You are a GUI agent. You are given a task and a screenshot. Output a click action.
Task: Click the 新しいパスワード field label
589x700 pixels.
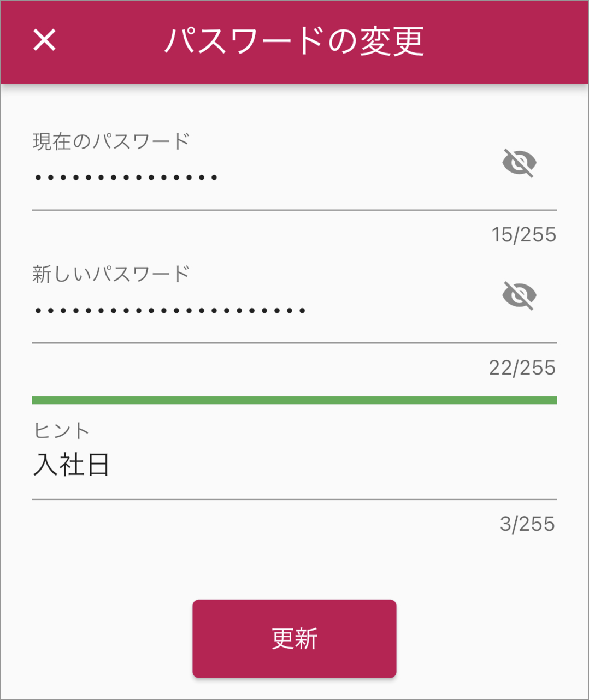(x=111, y=274)
